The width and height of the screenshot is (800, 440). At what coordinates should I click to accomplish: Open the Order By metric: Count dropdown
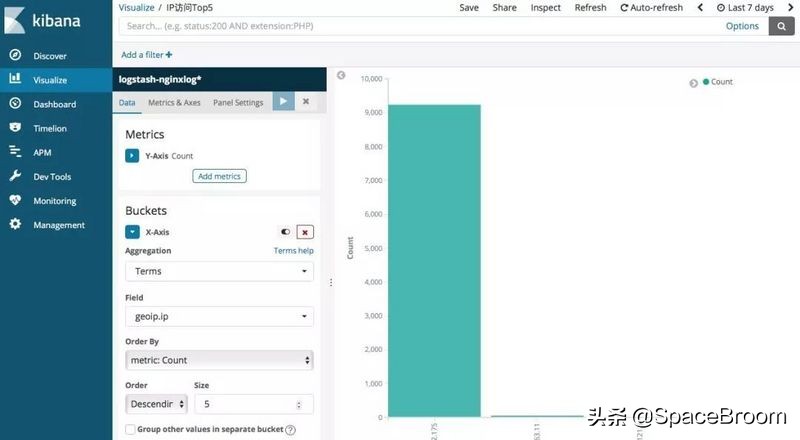(x=219, y=360)
